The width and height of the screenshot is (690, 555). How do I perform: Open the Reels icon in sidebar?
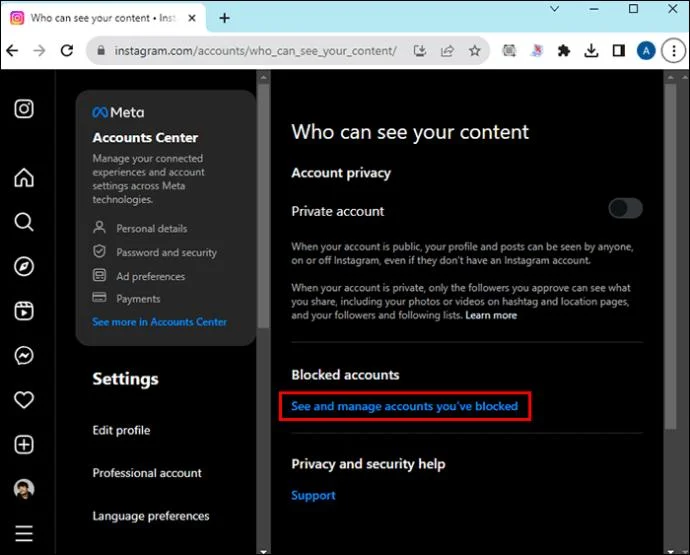24,311
